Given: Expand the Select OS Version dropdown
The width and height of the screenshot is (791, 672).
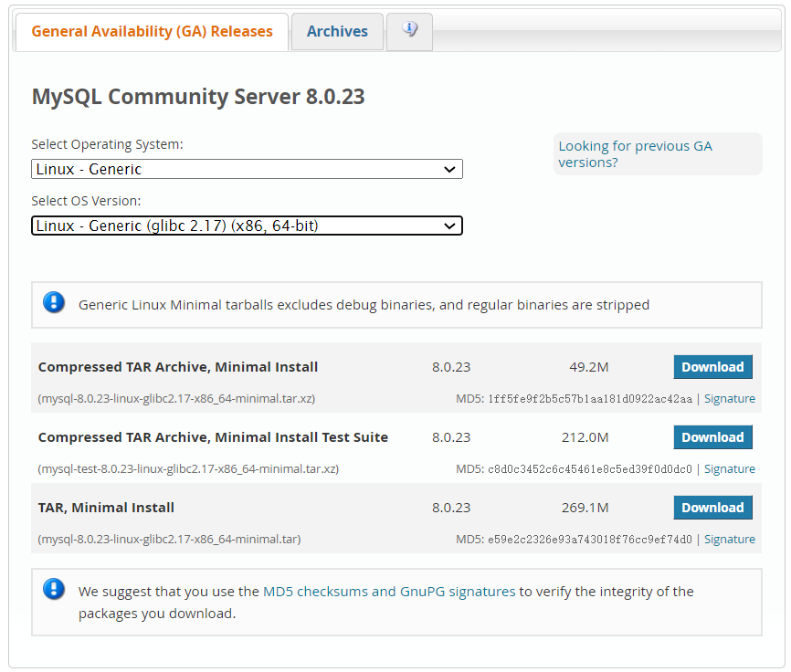Looking at the screenshot, I should (247, 226).
